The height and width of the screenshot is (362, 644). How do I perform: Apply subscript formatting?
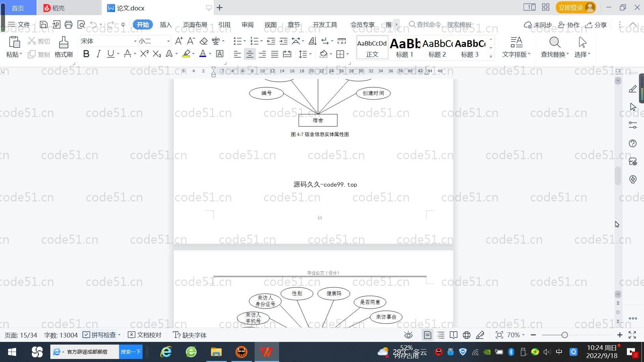point(157,54)
